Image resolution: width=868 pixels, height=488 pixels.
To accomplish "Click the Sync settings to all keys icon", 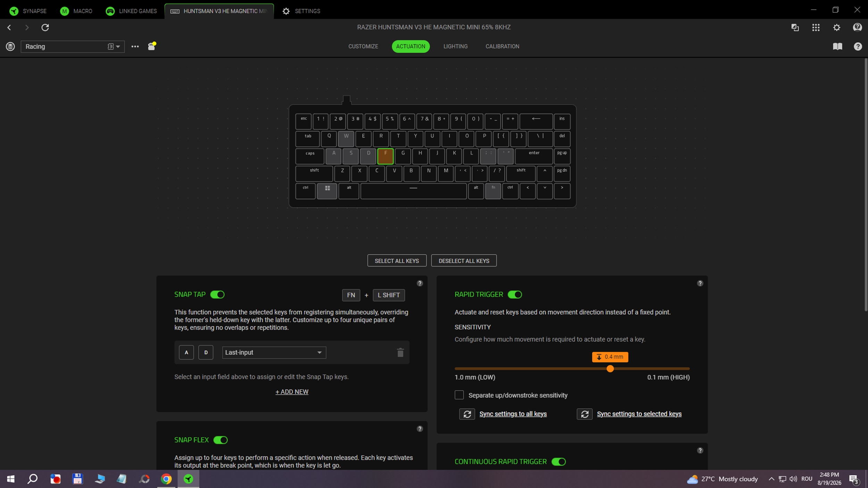I will pos(467,414).
